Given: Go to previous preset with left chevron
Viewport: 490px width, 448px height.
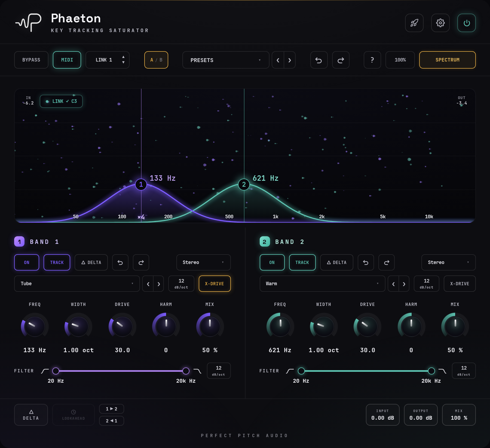Looking at the screenshot, I should pos(278,60).
